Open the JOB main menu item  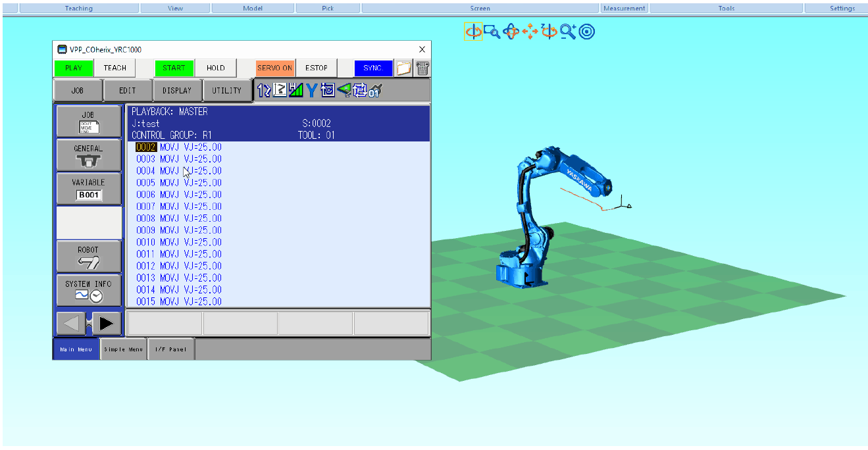[x=89, y=122]
